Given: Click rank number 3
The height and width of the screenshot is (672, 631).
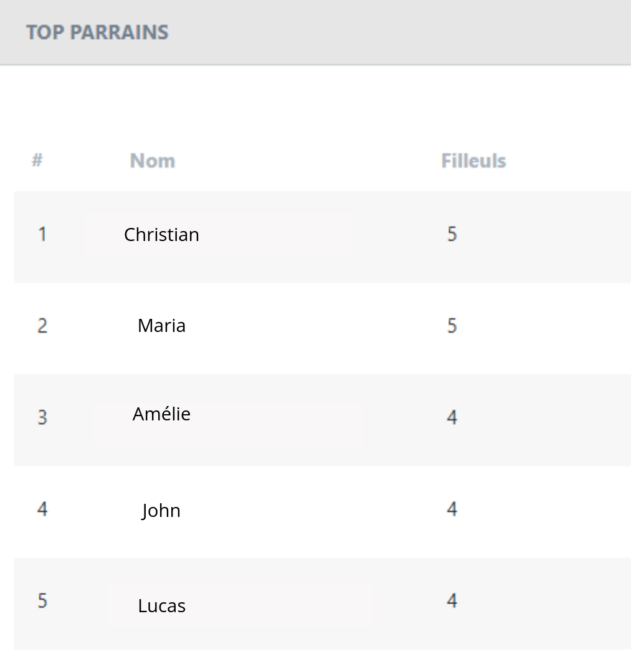Looking at the screenshot, I should point(42,417).
